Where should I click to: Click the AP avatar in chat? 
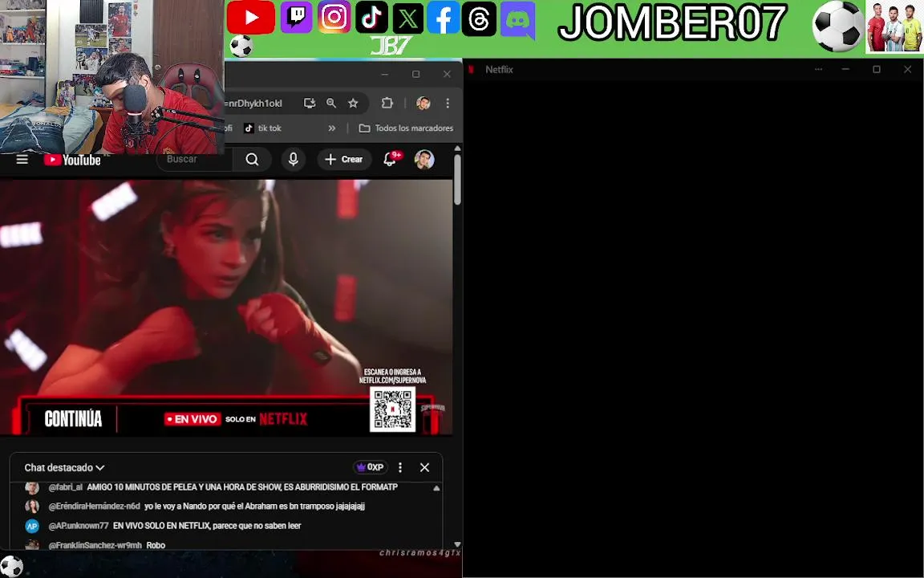[x=32, y=526]
